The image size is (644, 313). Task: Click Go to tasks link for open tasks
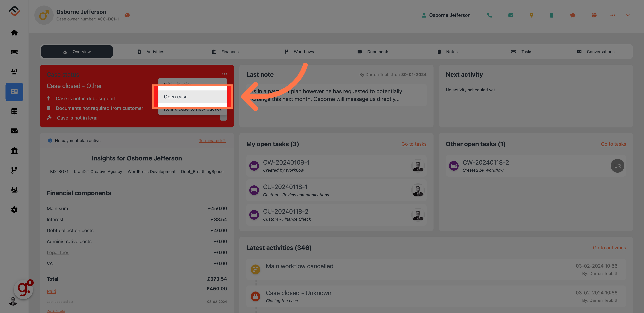[x=414, y=144]
